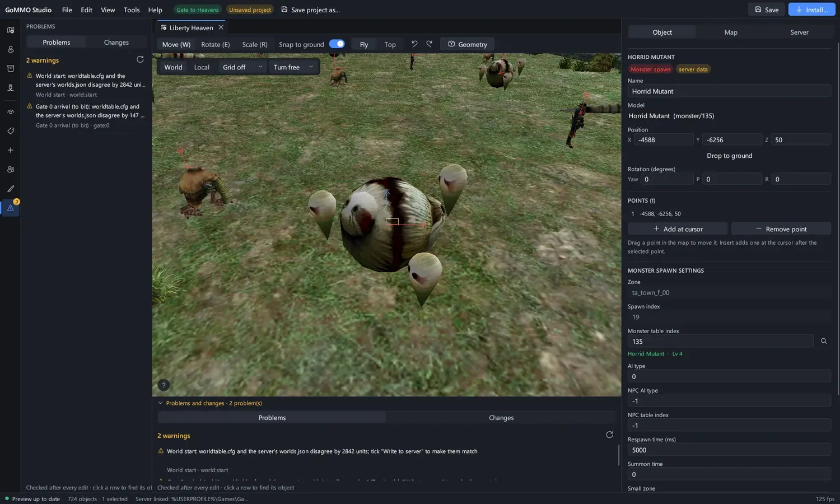Open the archive box sidebar icon
The width and height of the screenshot is (840, 504).
(x=10, y=68)
